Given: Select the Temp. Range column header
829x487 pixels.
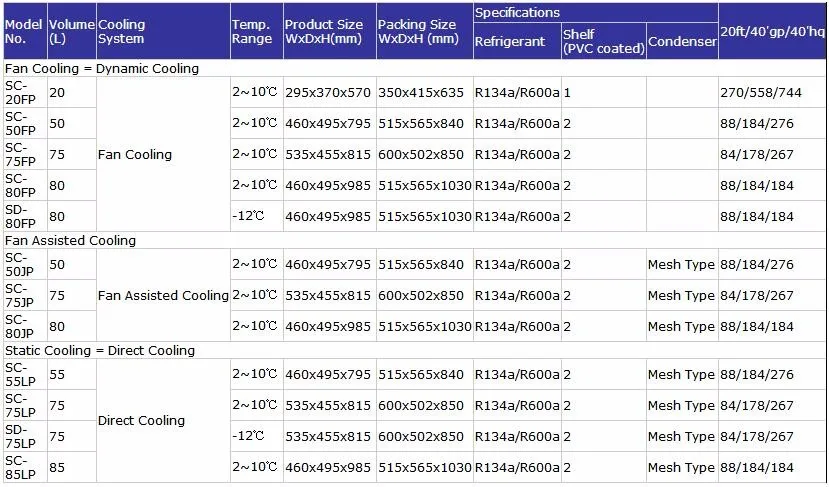Looking at the screenshot, I should pos(254,31).
